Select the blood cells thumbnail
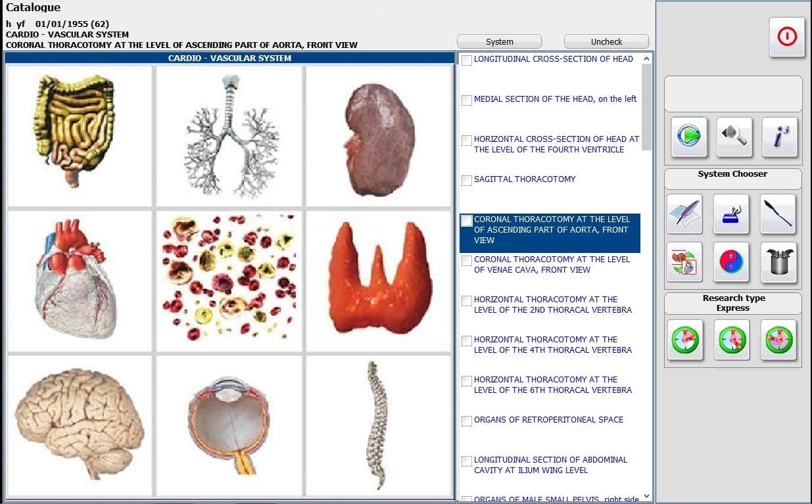The width and height of the screenshot is (812, 504). click(229, 281)
